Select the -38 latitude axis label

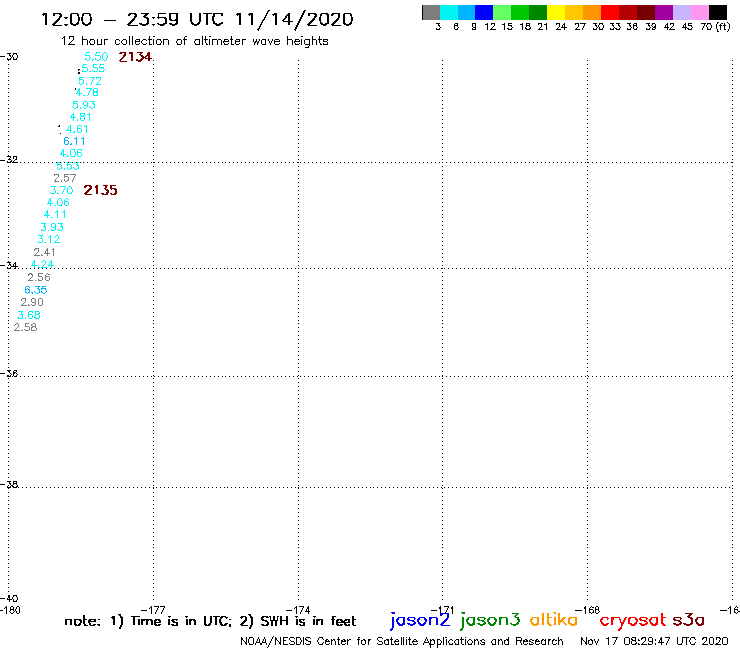[9, 484]
